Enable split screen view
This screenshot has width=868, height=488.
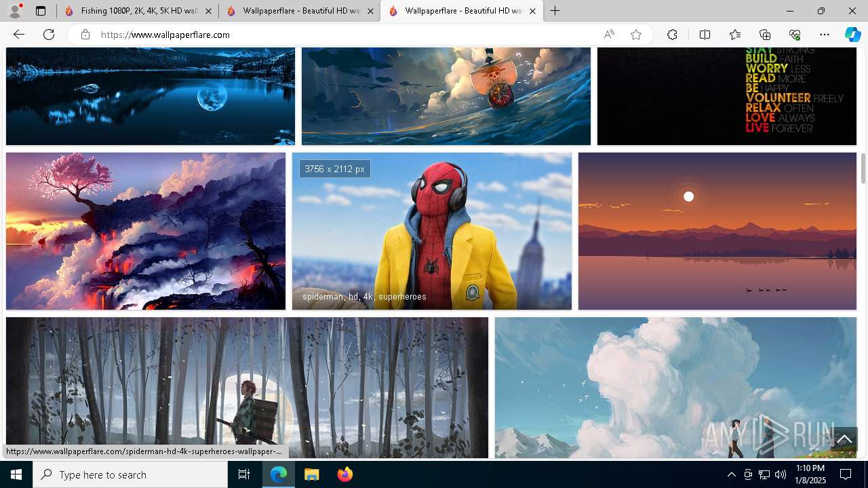pyautogui.click(x=705, y=35)
